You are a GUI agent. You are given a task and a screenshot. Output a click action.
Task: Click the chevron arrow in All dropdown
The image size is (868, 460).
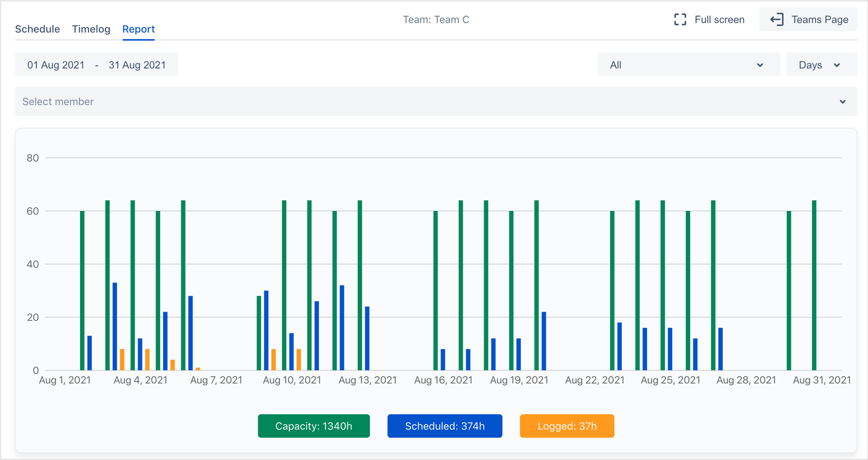(x=760, y=65)
